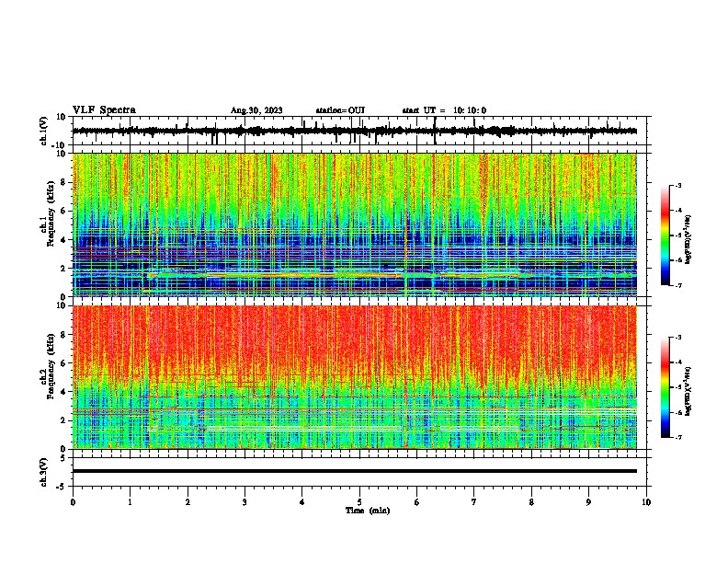Click inside the ch.1 spectrogram image

tap(354, 224)
